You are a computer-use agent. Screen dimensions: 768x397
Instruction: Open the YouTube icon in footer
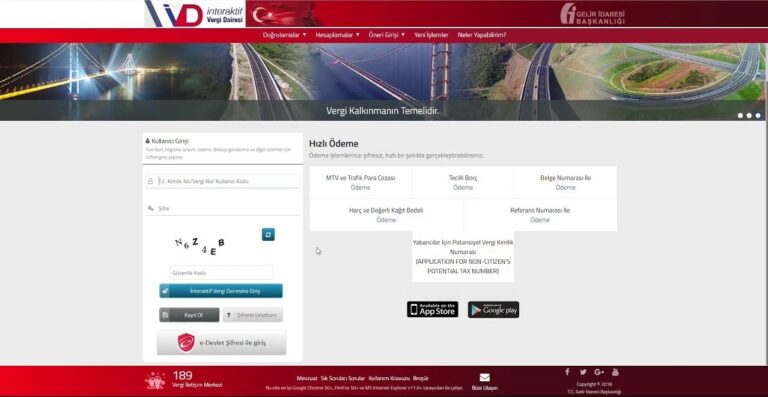[615, 372]
